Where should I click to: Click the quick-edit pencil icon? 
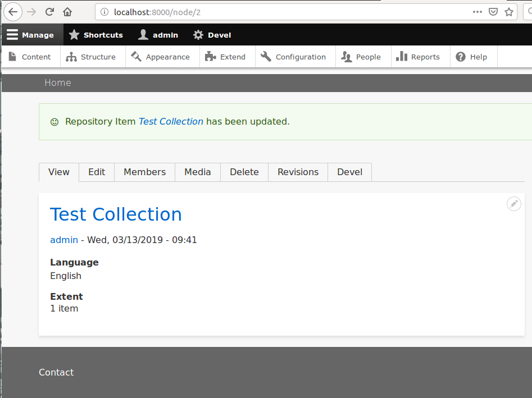coord(513,204)
